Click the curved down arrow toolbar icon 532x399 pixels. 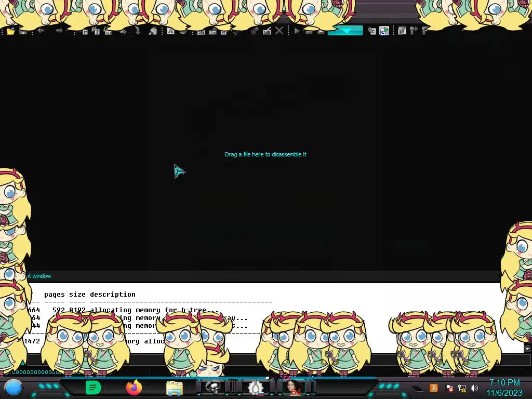point(137,31)
